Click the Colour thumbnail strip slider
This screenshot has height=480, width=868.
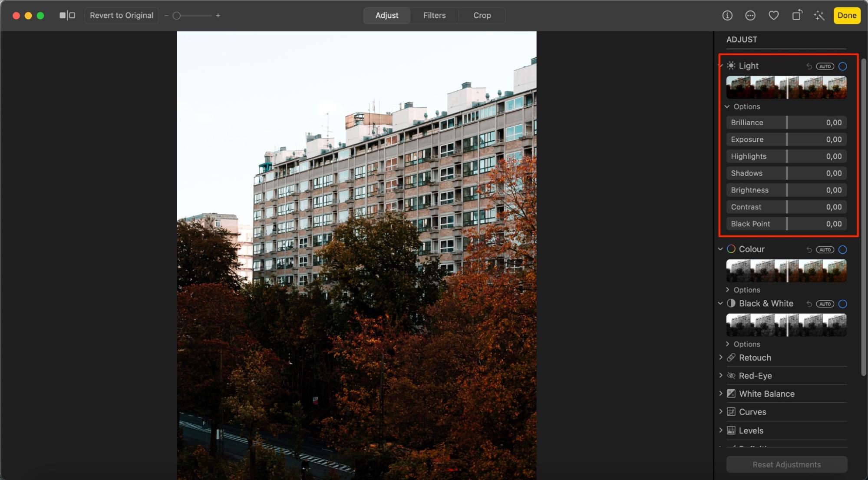786,271
